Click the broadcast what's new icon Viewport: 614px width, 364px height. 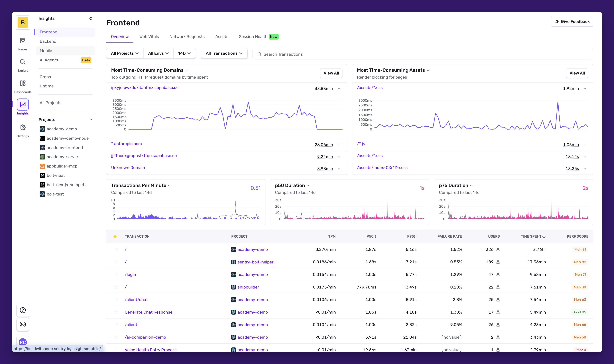point(23,324)
